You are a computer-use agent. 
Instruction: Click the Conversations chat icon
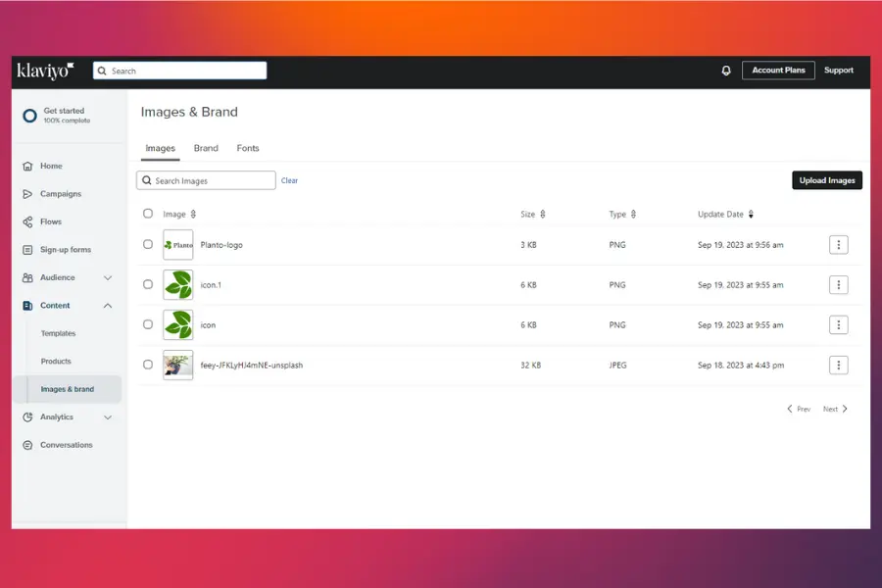pos(27,445)
